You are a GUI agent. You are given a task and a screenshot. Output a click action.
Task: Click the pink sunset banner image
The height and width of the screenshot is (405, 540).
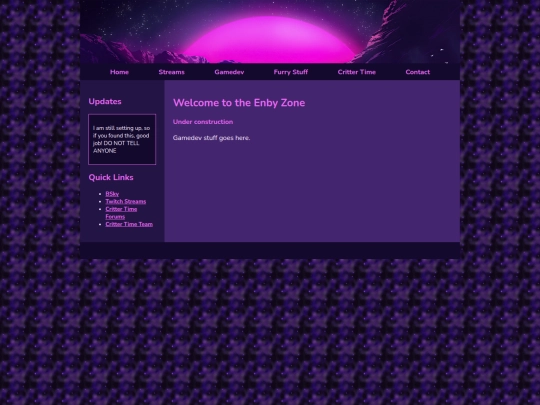tap(270, 32)
